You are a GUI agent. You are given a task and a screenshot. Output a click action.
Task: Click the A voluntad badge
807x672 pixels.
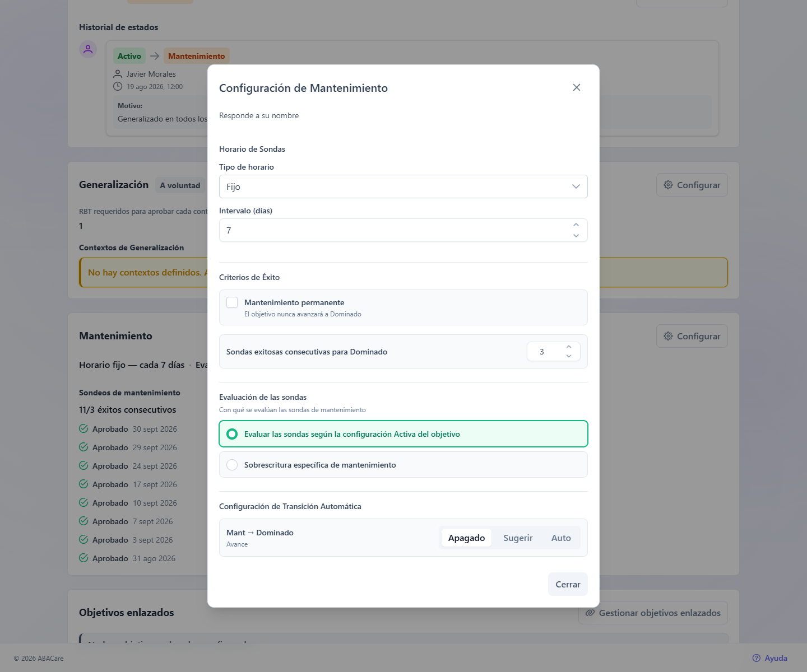(x=180, y=185)
